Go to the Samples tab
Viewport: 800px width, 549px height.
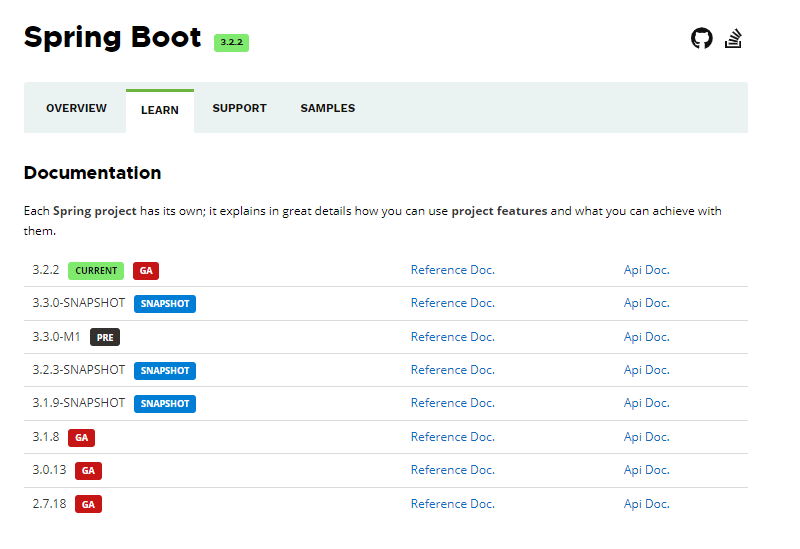tap(328, 108)
